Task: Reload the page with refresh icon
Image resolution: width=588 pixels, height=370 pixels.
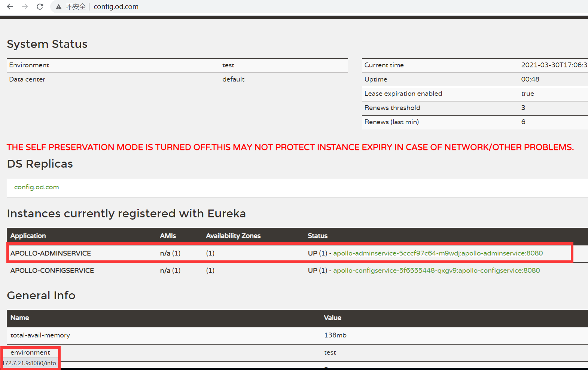Action: coord(40,6)
